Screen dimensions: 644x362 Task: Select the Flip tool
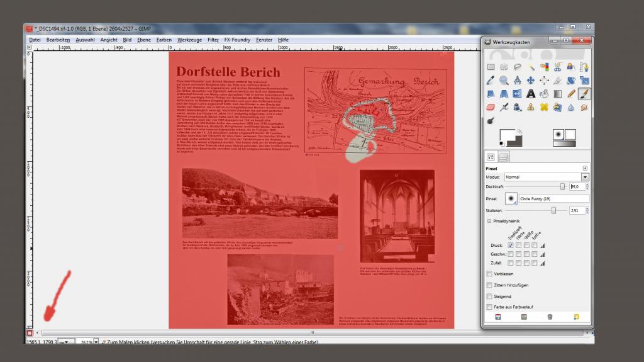point(518,94)
